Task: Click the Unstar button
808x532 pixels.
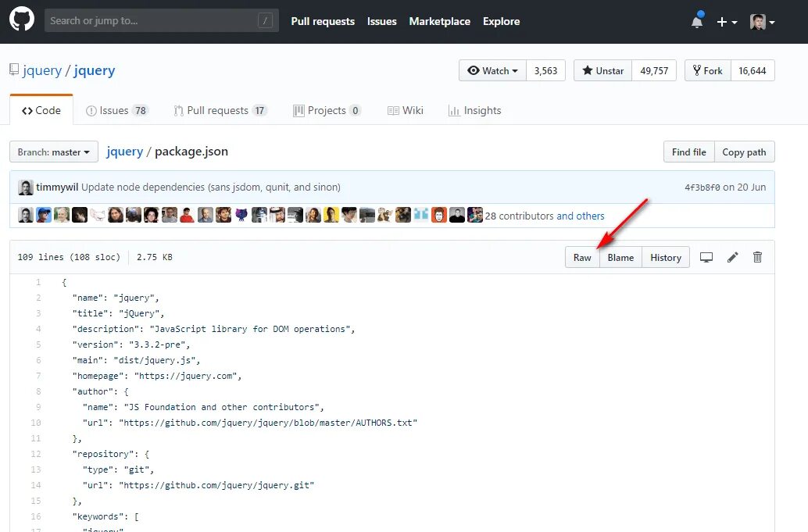Action: click(x=603, y=70)
